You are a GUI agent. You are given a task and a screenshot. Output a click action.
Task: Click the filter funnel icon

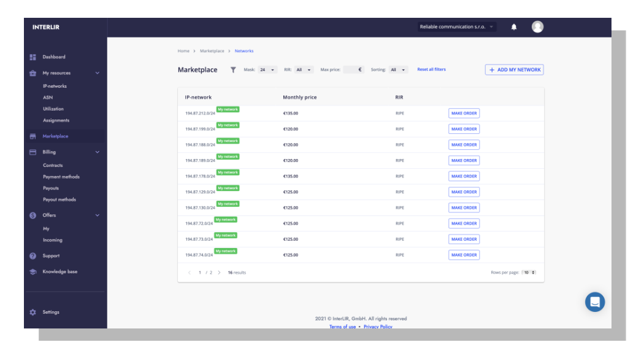click(x=233, y=70)
